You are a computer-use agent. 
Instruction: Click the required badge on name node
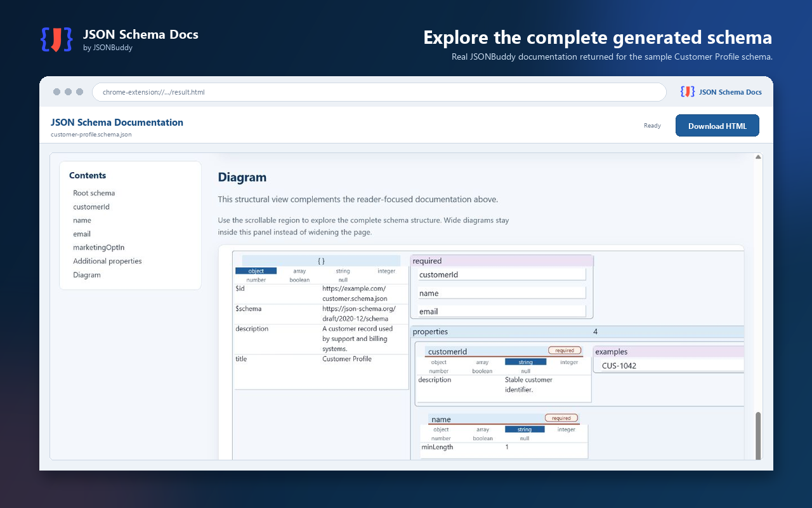coord(561,418)
